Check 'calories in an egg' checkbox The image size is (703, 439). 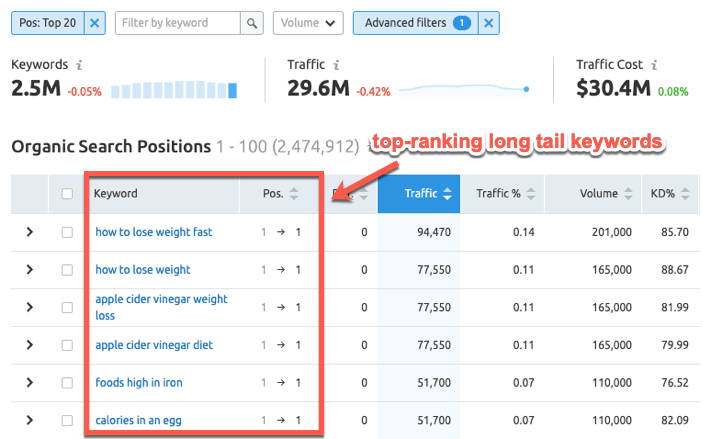click(67, 421)
